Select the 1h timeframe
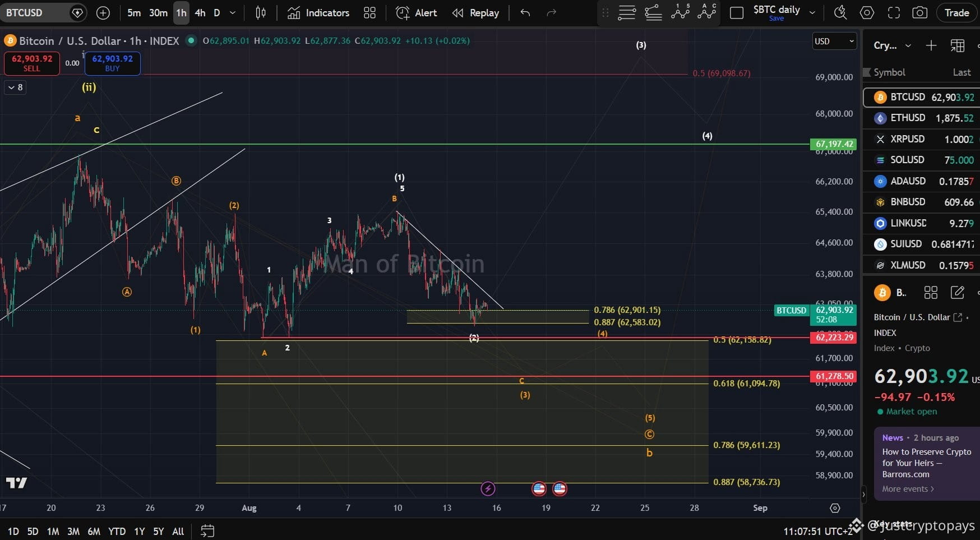The height and width of the screenshot is (540, 980). click(181, 12)
